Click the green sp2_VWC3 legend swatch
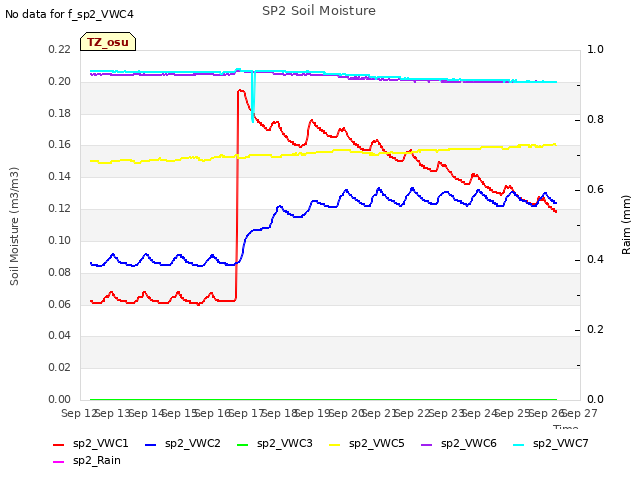 243,444
